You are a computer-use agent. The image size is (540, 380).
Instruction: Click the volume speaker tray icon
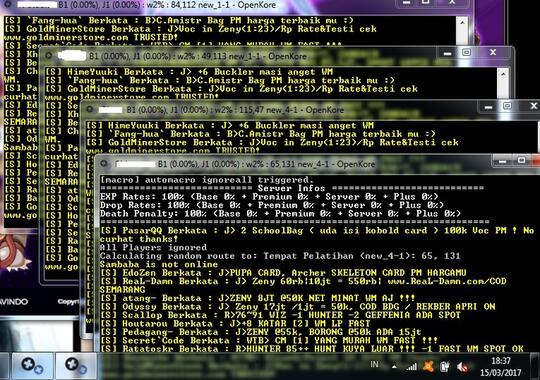click(x=463, y=367)
